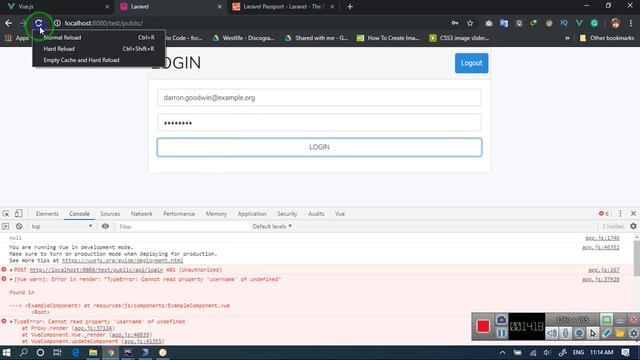The height and width of the screenshot is (360, 640).
Task: Focus the email input field
Action: click(x=319, y=98)
